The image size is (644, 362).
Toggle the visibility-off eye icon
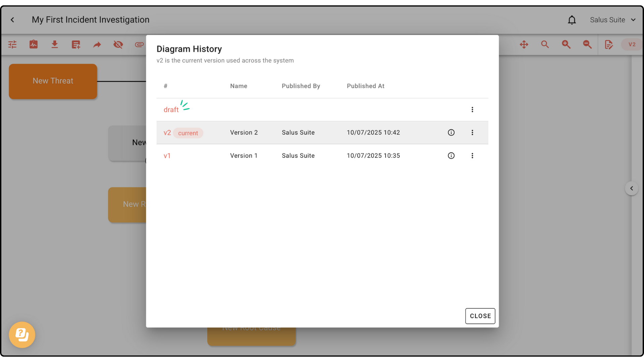[118, 45]
